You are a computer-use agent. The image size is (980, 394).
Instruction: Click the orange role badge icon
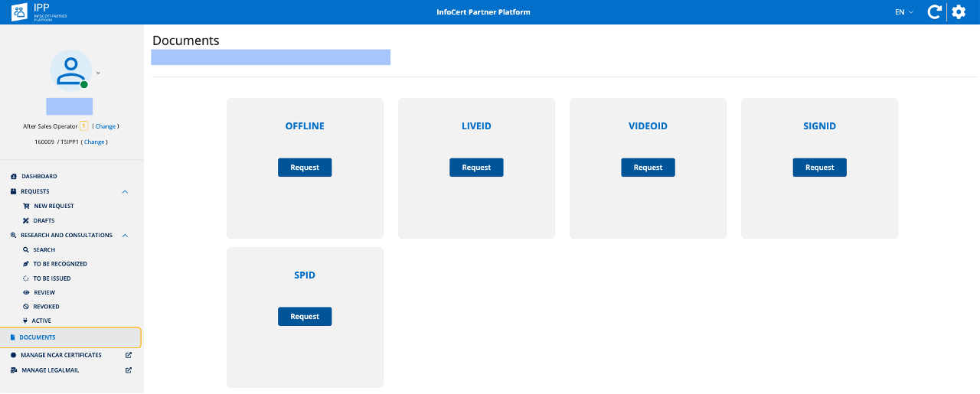84,126
